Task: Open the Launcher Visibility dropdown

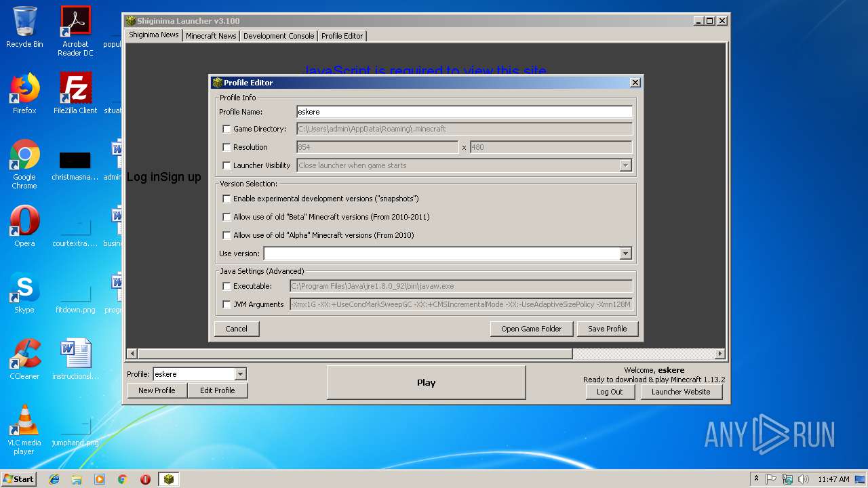Action: (x=625, y=165)
